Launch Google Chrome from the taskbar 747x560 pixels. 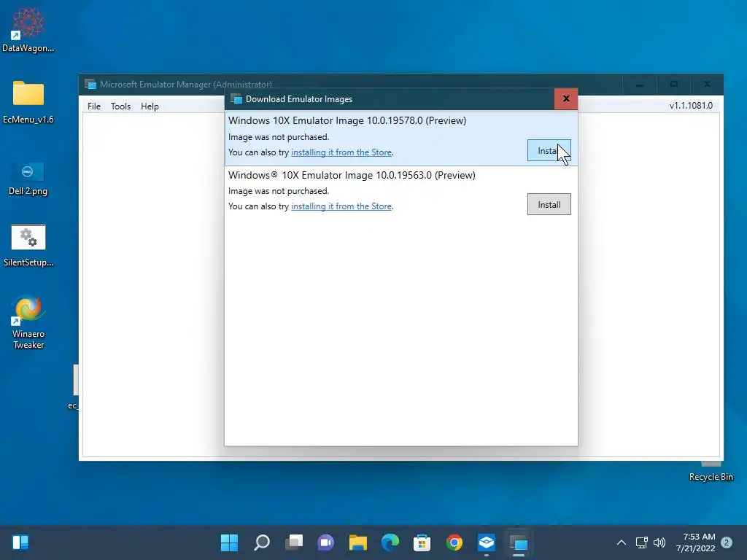tap(454, 542)
